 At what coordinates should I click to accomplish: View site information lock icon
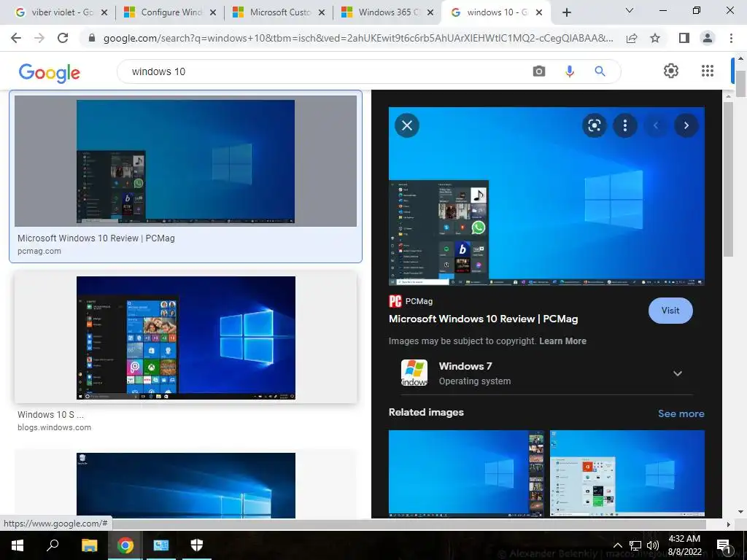click(x=92, y=38)
